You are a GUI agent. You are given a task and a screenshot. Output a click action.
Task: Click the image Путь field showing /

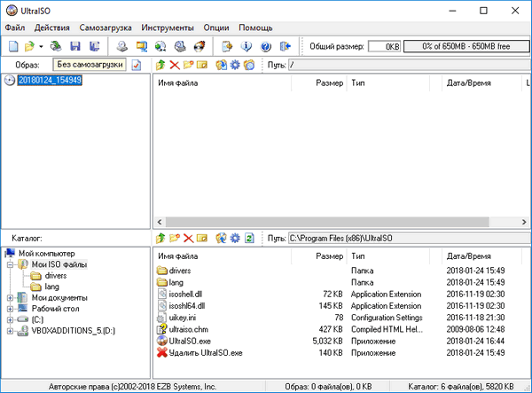pyautogui.click(x=410, y=65)
